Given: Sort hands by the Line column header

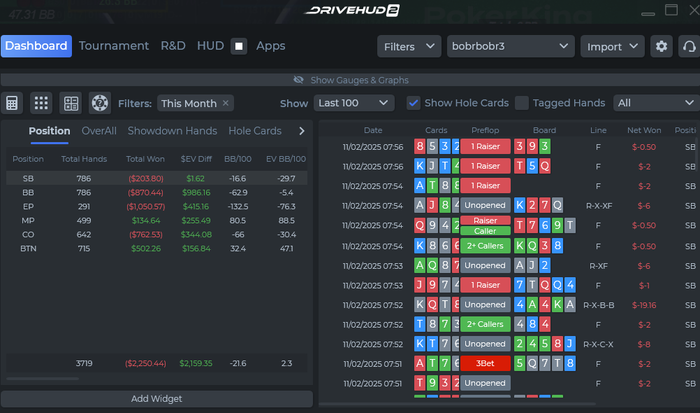Looking at the screenshot, I should [598, 130].
